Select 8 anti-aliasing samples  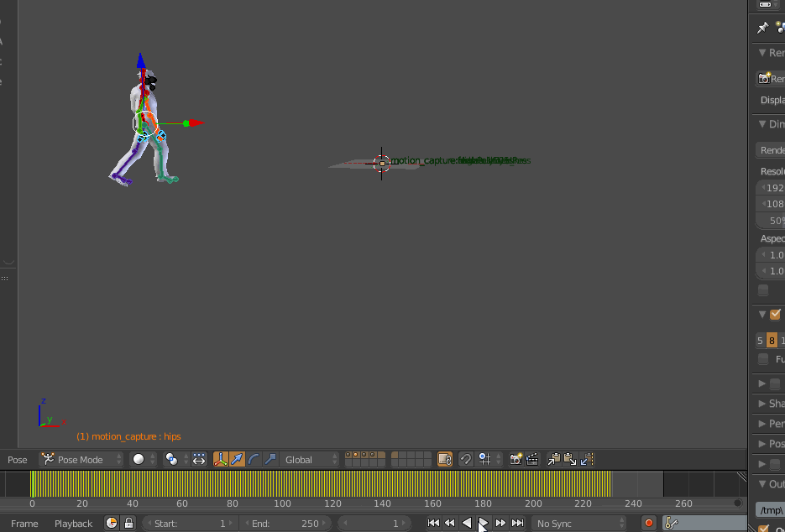tap(772, 341)
